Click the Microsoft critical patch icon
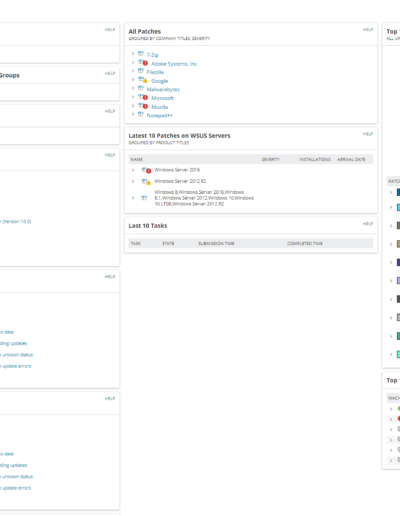The image size is (400, 516). click(143, 97)
